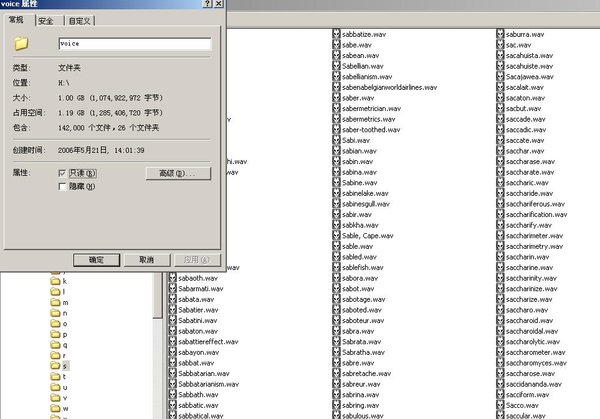Click the sabaton.wav file icon
600x419 pixels.
tap(171, 331)
